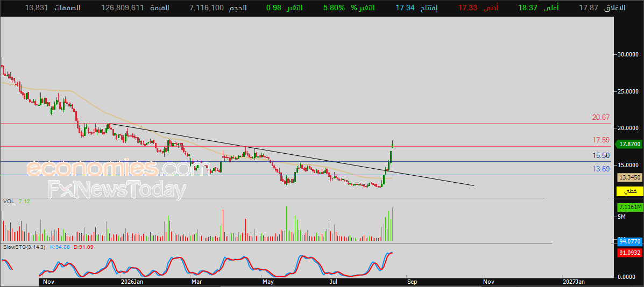
Task: Click the أعلى high value 18.37
Action: (527, 8)
